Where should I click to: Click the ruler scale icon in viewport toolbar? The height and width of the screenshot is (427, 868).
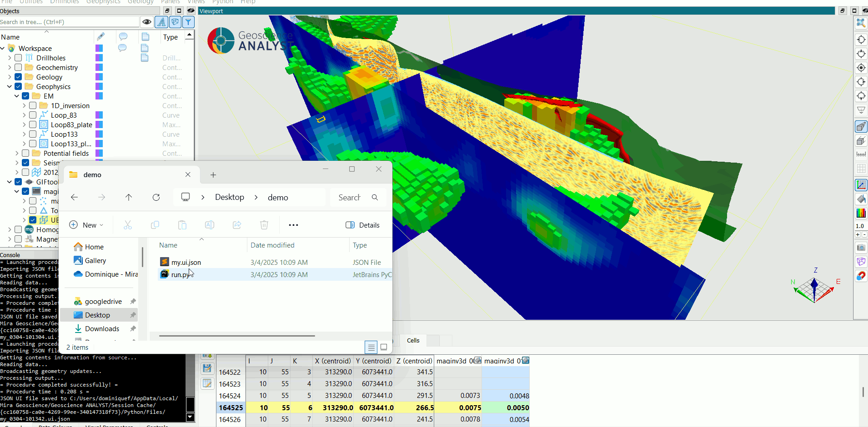861,154
